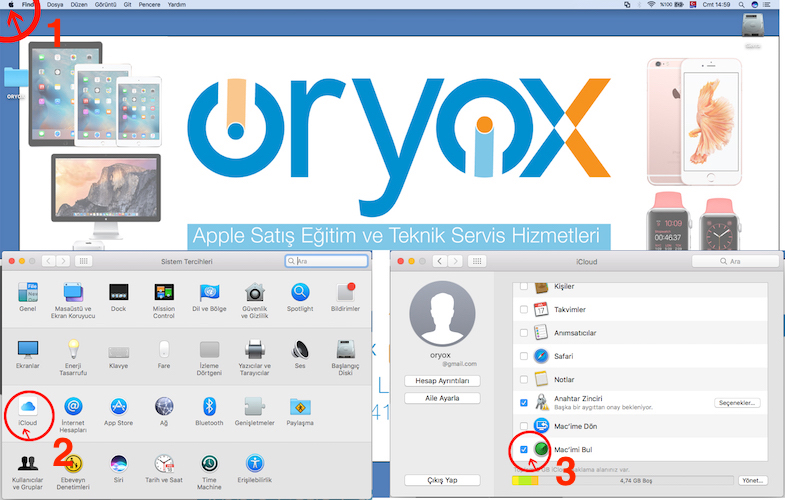Image resolution: width=785 pixels, height=500 pixels.
Task: Open Enerji Tasarrufu preferences
Action: point(73,357)
